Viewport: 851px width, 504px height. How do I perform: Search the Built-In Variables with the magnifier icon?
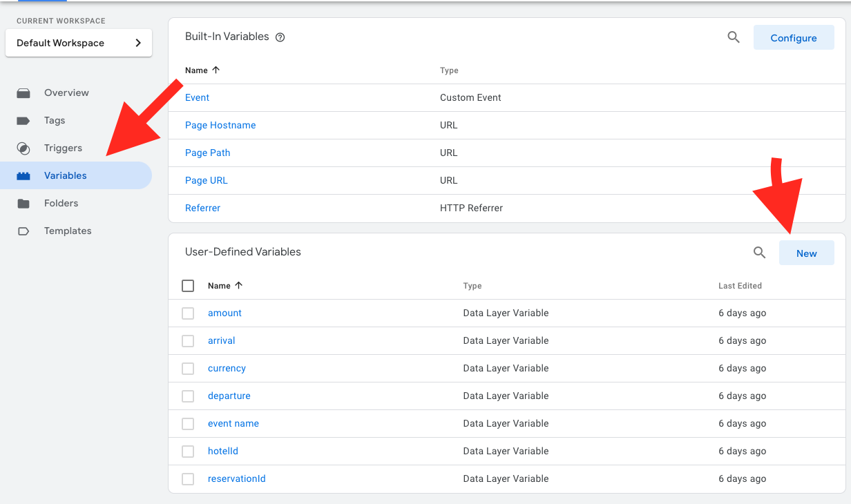coord(734,37)
